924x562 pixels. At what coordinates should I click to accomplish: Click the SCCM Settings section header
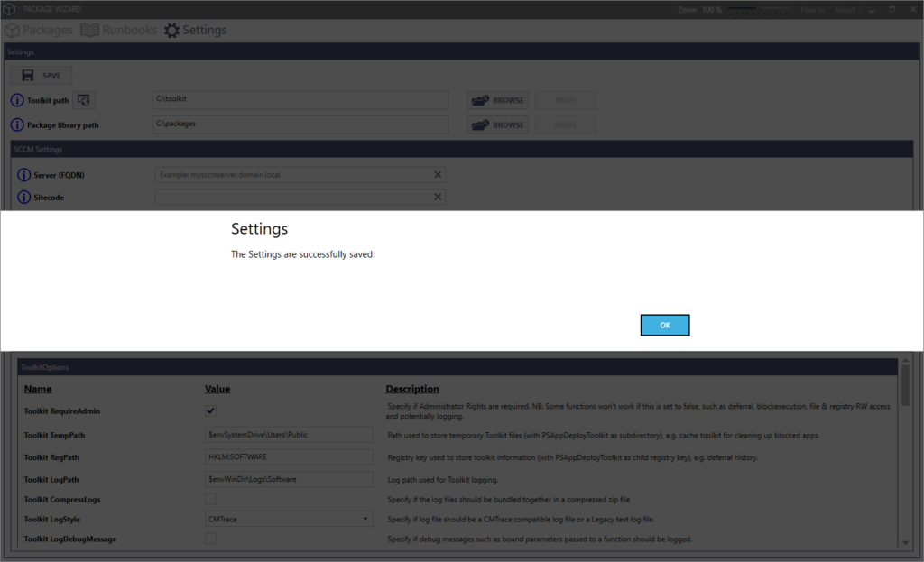[x=461, y=149]
